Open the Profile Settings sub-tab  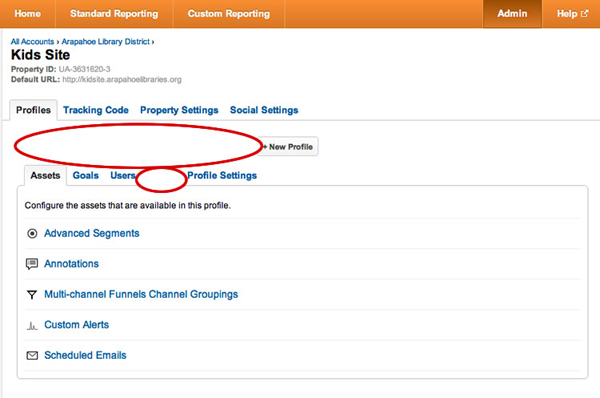[x=222, y=176]
